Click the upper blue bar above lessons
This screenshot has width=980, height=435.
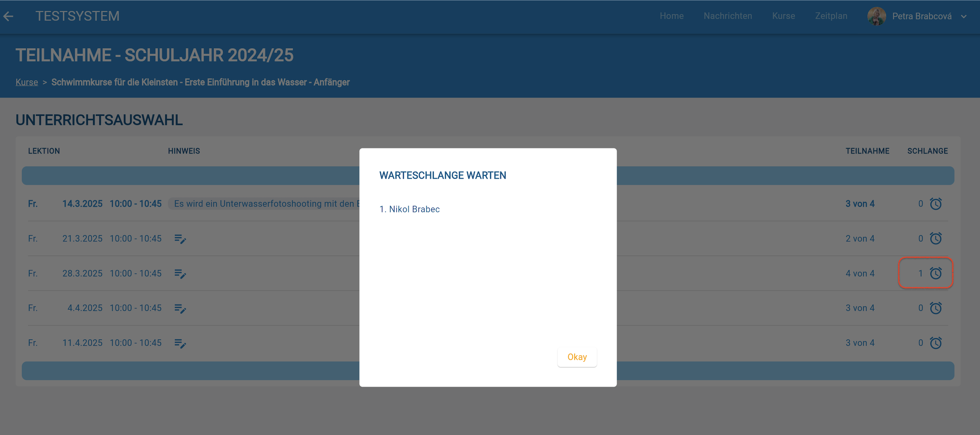191,175
